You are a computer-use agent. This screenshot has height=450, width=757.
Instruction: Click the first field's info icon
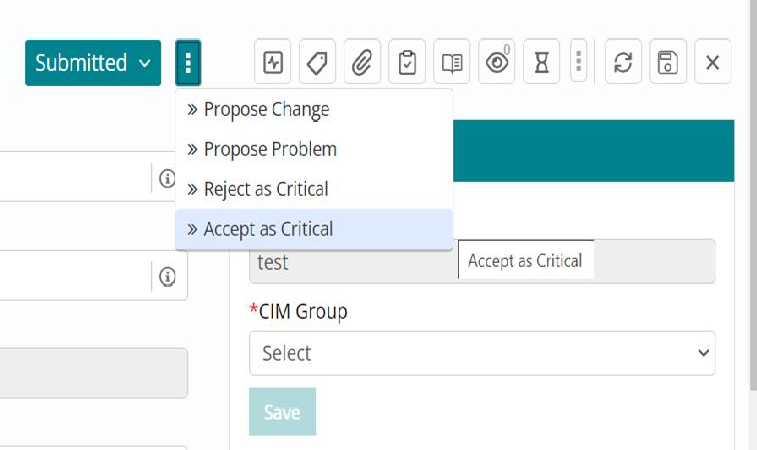tap(167, 179)
